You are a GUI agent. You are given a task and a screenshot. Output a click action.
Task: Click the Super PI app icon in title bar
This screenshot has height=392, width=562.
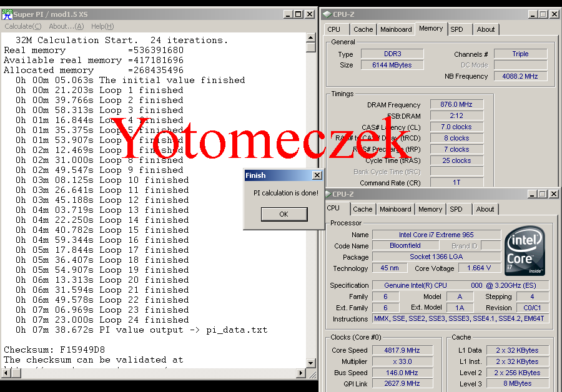pos(7,14)
